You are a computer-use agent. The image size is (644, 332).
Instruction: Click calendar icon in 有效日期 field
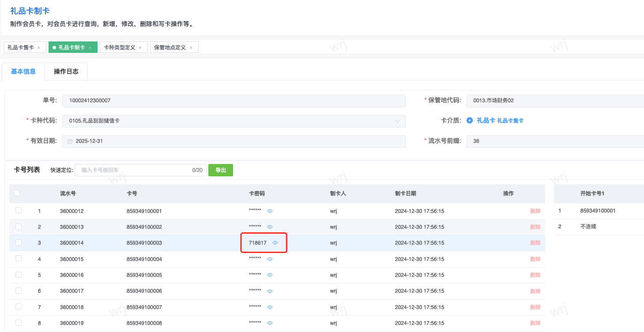70,142
